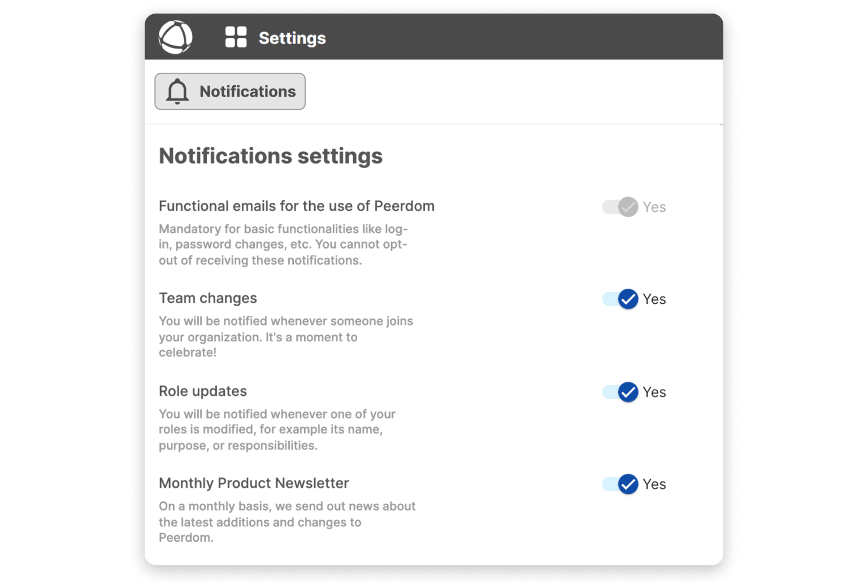Click the Role updates title

click(203, 391)
